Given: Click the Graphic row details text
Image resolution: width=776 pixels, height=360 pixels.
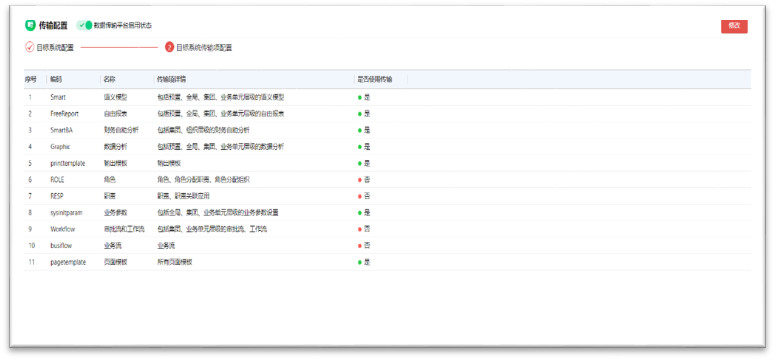Looking at the screenshot, I should [220, 147].
